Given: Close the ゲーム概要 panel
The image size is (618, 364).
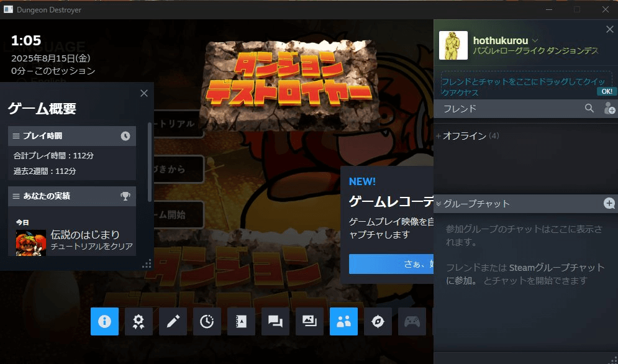Looking at the screenshot, I should coord(144,93).
